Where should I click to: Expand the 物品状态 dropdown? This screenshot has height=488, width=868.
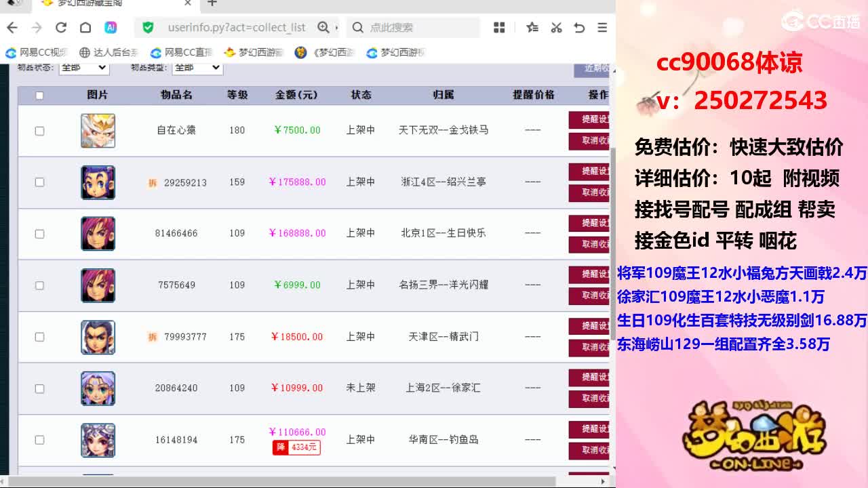click(83, 68)
